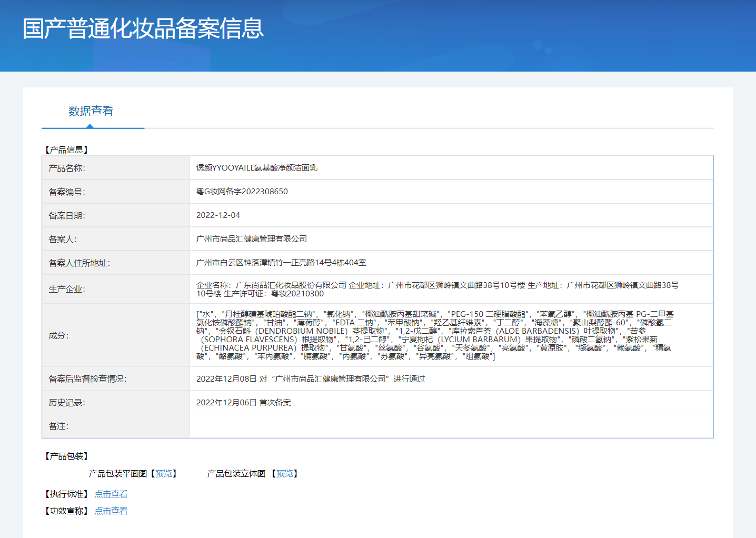Click the 产品包装平面图 label
Image resolution: width=756 pixels, height=538 pixels.
118,474
